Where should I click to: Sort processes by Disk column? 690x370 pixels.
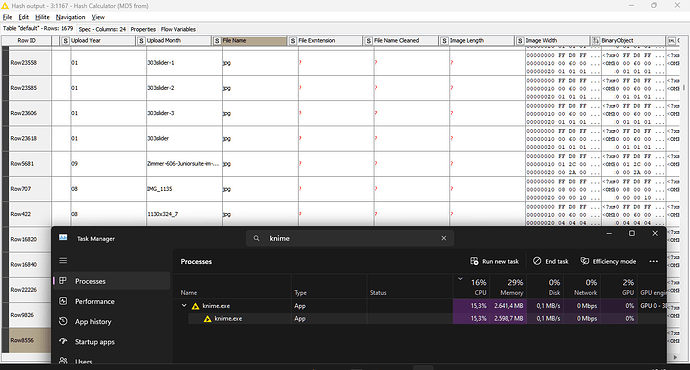[x=545, y=287]
